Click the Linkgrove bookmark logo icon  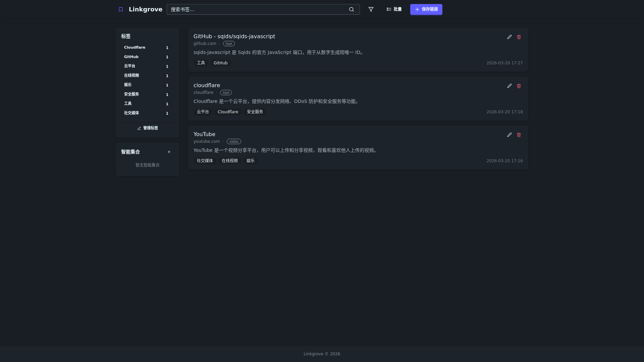coord(121,9)
